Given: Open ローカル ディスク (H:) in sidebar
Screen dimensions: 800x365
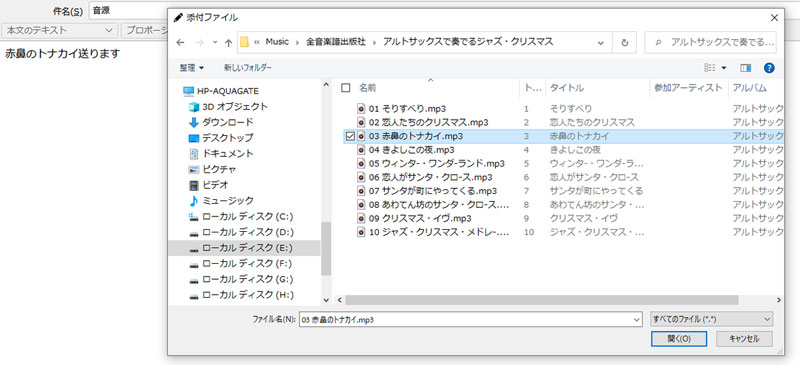Looking at the screenshot, I should tap(247, 295).
